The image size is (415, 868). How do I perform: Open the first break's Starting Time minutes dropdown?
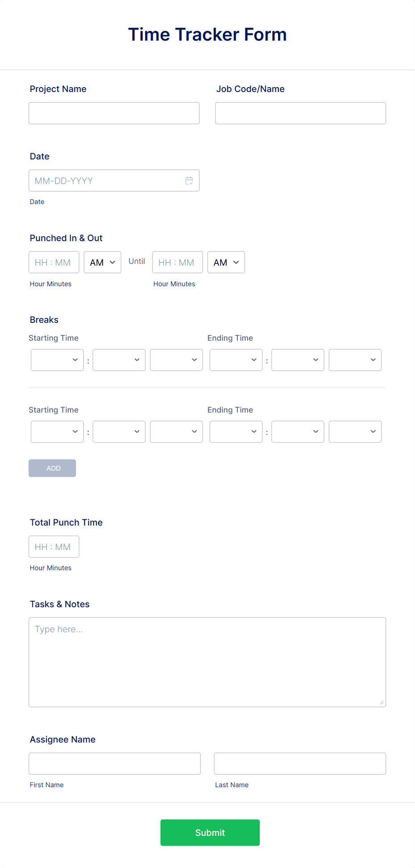click(x=119, y=360)
